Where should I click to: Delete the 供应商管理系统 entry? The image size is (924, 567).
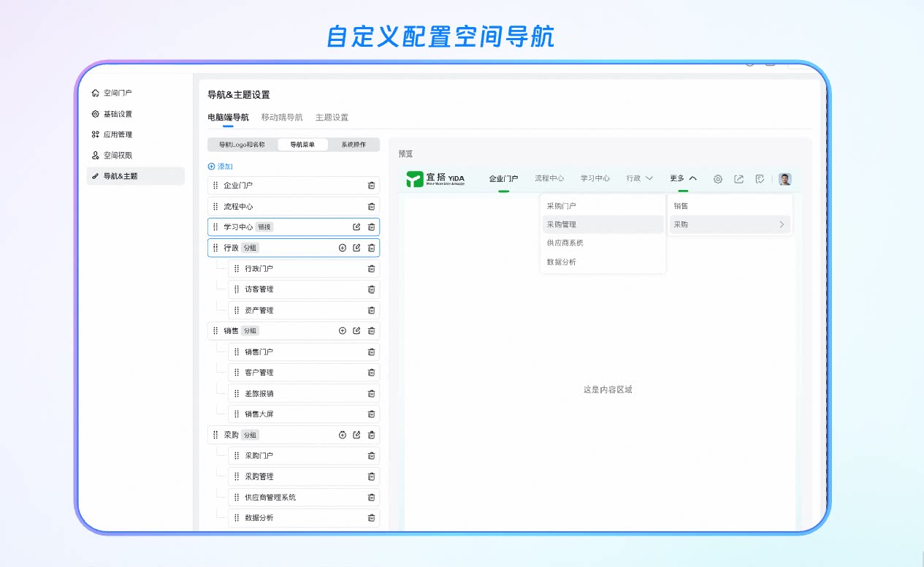coord(371,498)
